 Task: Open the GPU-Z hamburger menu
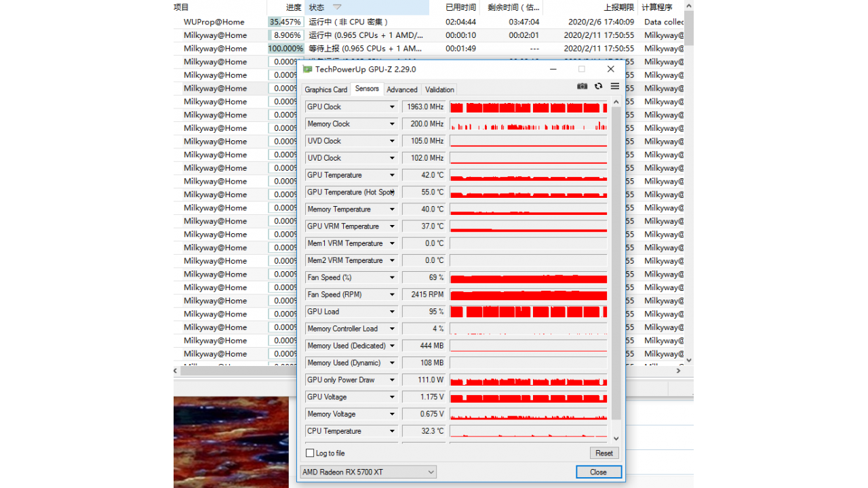[614, 86]
